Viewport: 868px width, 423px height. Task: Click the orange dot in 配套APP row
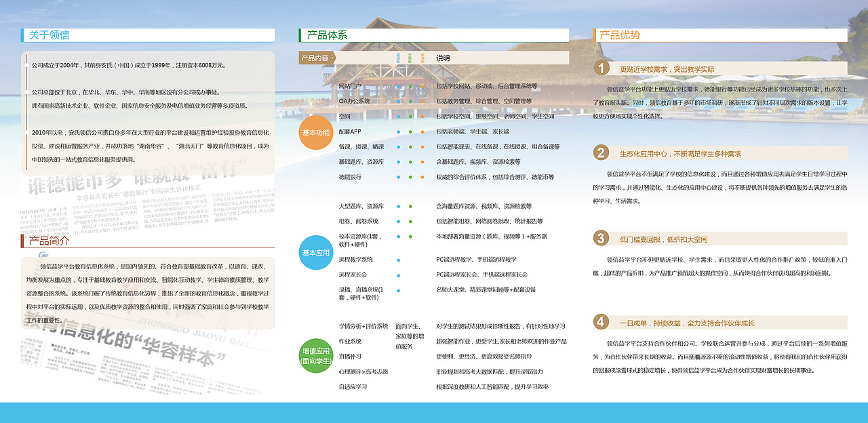[422, 132]
